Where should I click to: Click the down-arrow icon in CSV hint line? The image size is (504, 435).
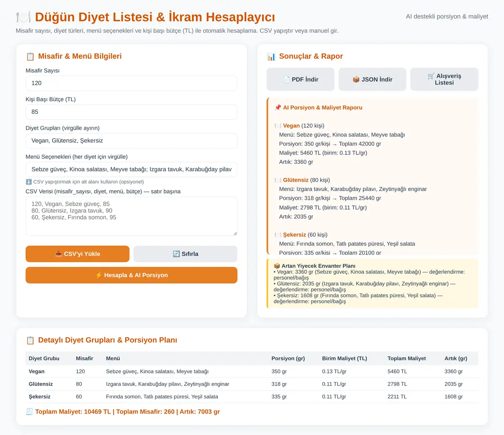pyautogui.click(x=29, y=182)
